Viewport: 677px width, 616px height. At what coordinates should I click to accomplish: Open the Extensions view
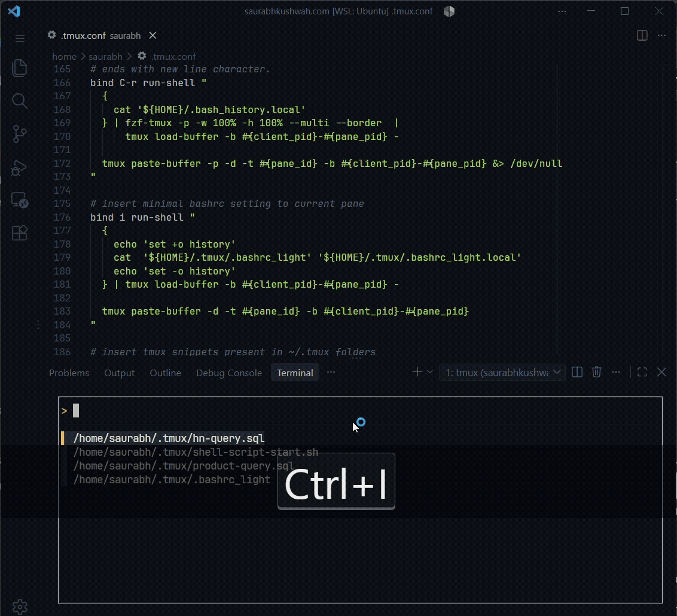[x=19, y=233]
